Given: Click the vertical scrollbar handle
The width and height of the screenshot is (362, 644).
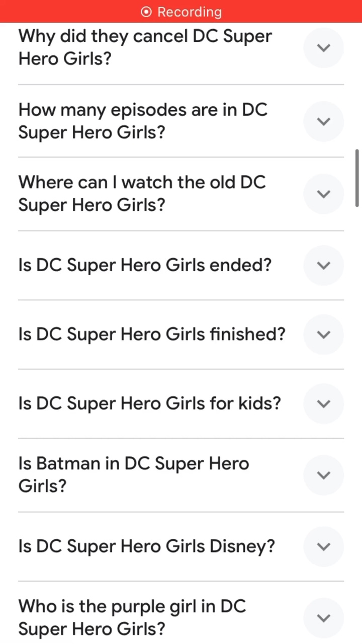Looking at the screenshot, I should 357,178.
